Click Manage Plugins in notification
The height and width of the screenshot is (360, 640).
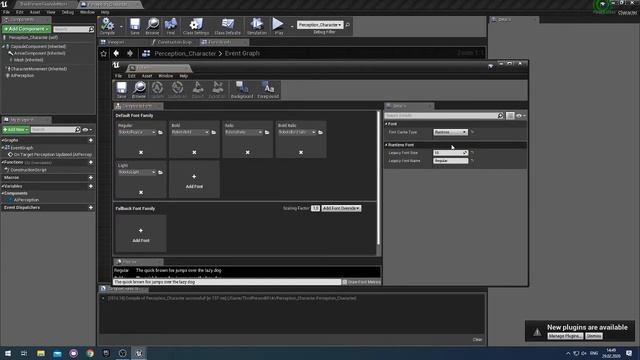(x=565, y=336)
